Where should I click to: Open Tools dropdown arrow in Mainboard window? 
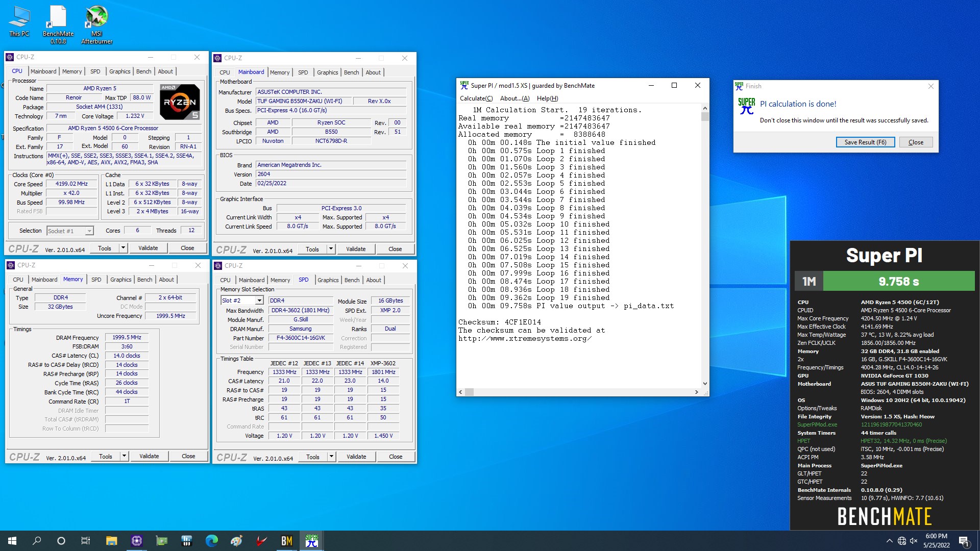coord(331,249)
